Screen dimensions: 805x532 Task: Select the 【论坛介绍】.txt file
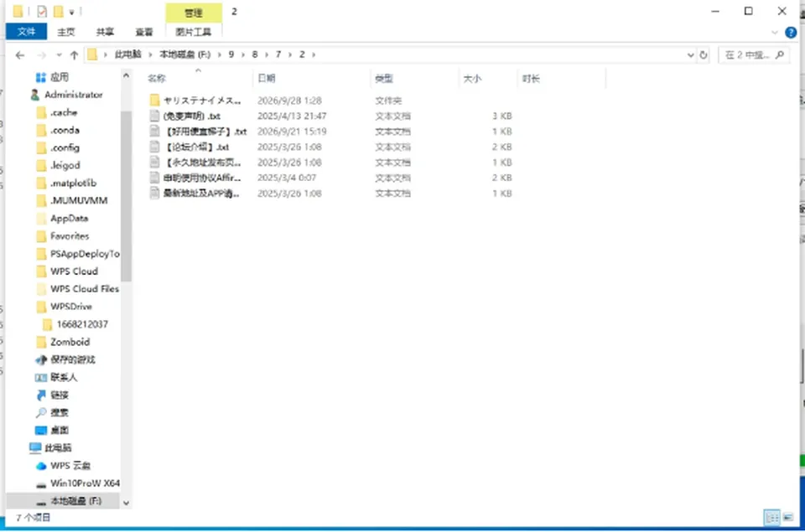coord(198,147)
